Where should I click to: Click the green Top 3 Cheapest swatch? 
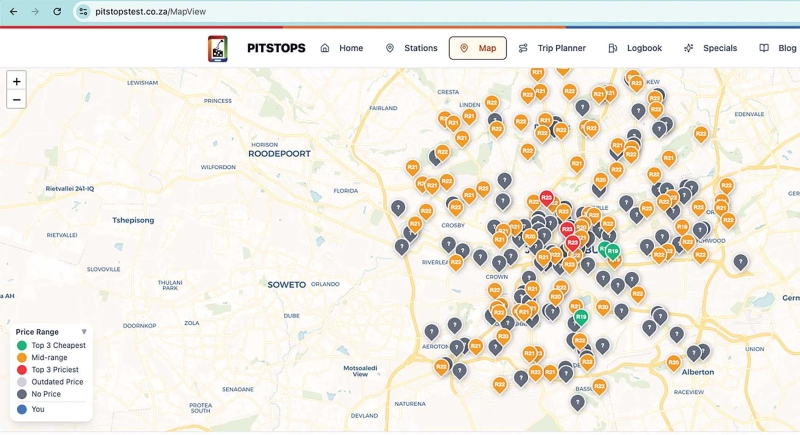pyautogui.click(x=22, y=345)
